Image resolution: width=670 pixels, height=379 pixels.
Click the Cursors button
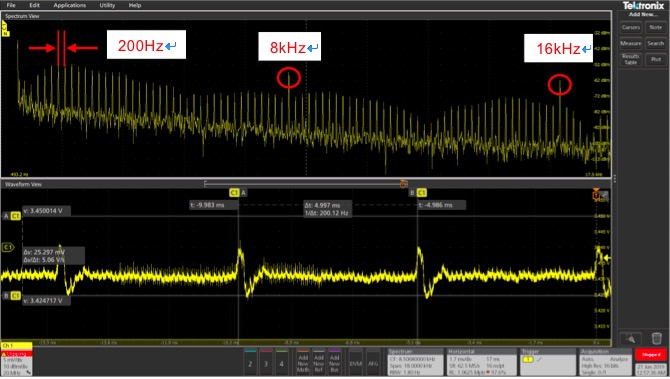pyautogui.click(x=631, y=27)
